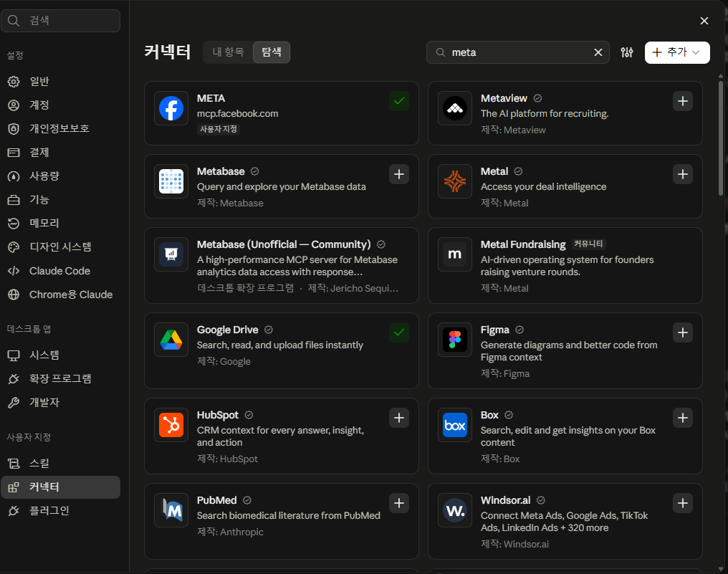This screenshot has width=728, height=574.
Task: Add the PubMed connector
Action: click(399, 503)
